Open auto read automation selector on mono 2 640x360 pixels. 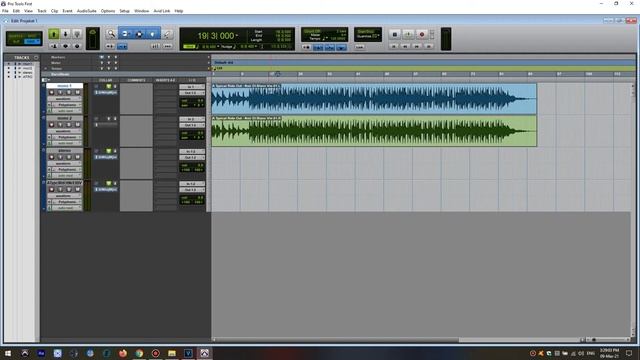pos(67,143)
